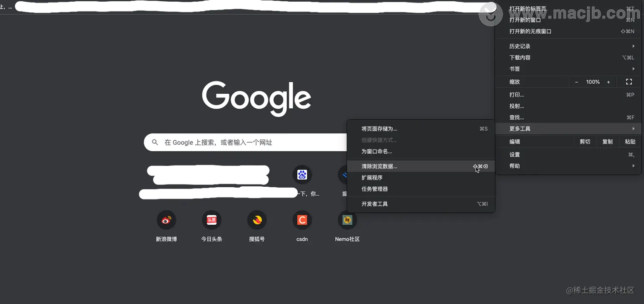
Task: Expand the 历史记录 submenu
Action: (x=568, y=46)
